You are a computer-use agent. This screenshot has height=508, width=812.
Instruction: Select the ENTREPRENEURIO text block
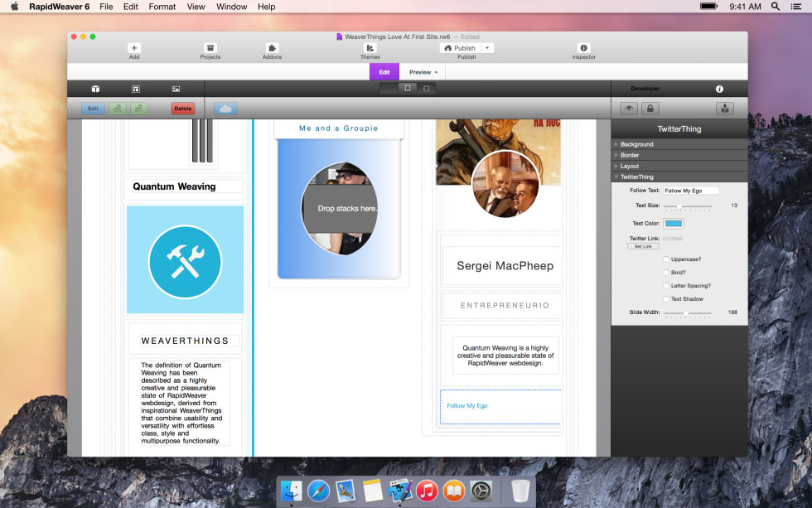(x=505, y=306)
